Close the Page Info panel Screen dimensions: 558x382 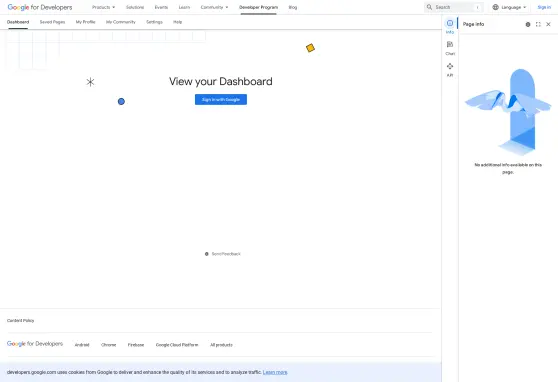(548, 24)
